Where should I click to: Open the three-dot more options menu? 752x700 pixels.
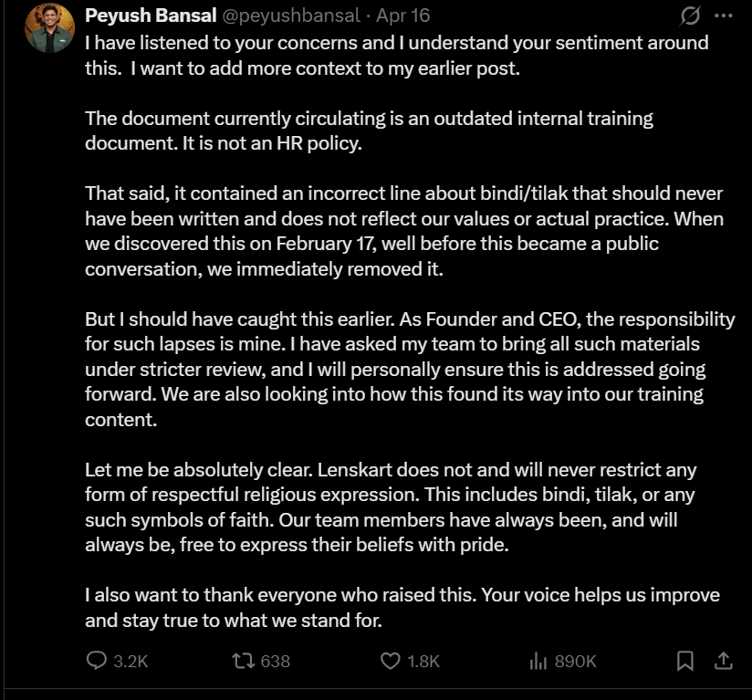pos(724,16)
